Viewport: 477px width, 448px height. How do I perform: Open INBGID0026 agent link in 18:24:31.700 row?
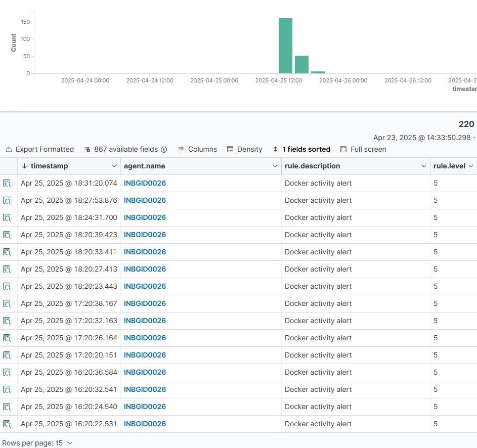tap(145, 218)
